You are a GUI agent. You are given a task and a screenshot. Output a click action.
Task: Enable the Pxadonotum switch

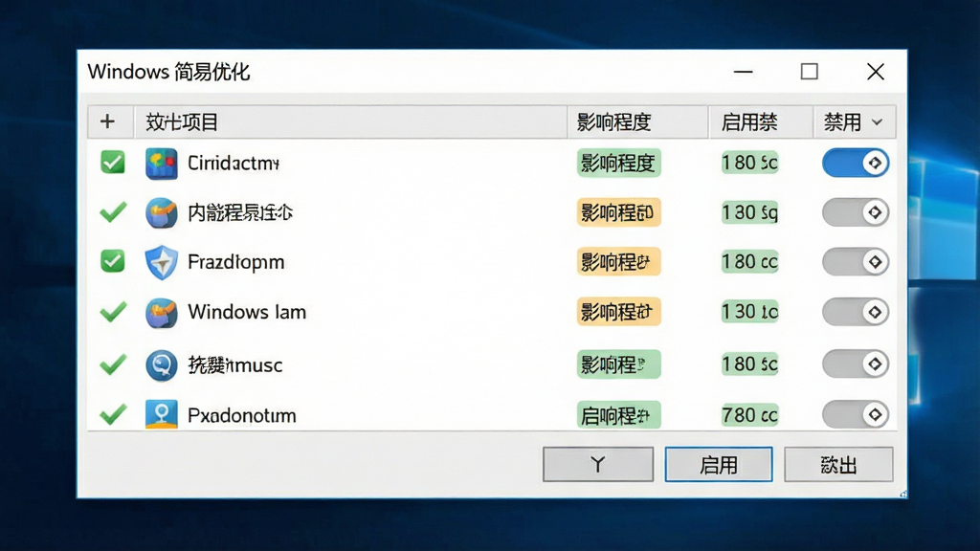click(x=855, y=414)
